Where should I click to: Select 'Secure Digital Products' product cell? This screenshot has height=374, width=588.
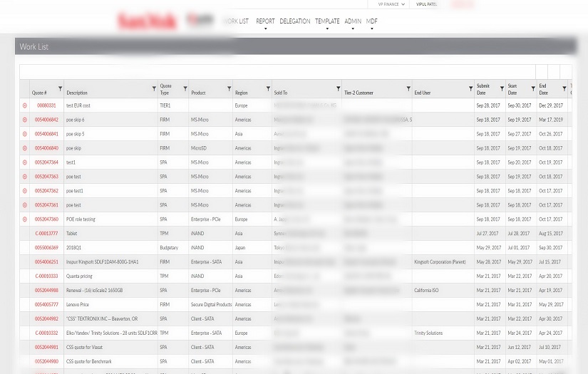click(211, 305)
